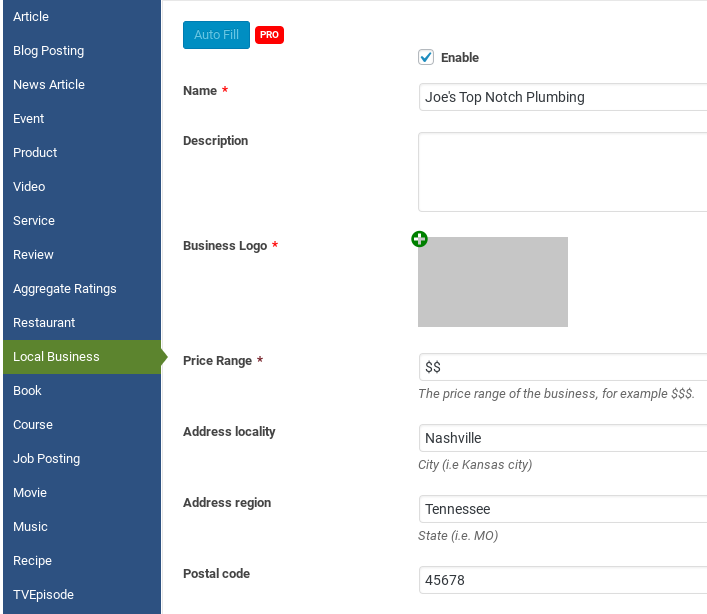
Task: Click the Name field label
Action: pos(200,91)
